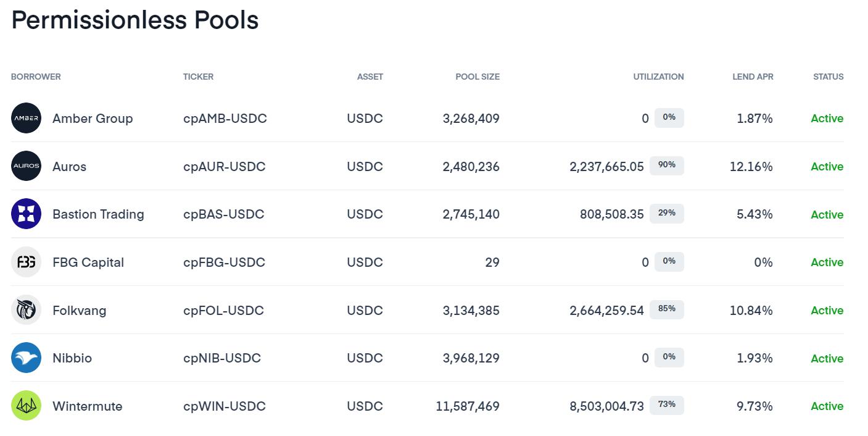Click the Bastion Trading logo icon

click(x=26, y=214)
